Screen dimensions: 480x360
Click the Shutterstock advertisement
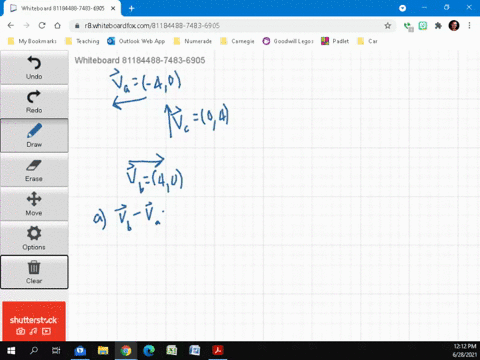(34, 321)
